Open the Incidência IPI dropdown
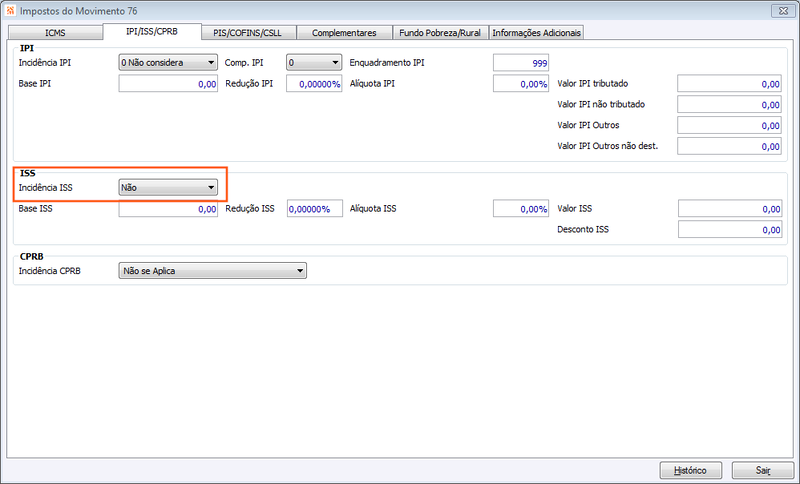Image resolution: width=800 pixels, height=484 pixels. (x=168, y=63)
